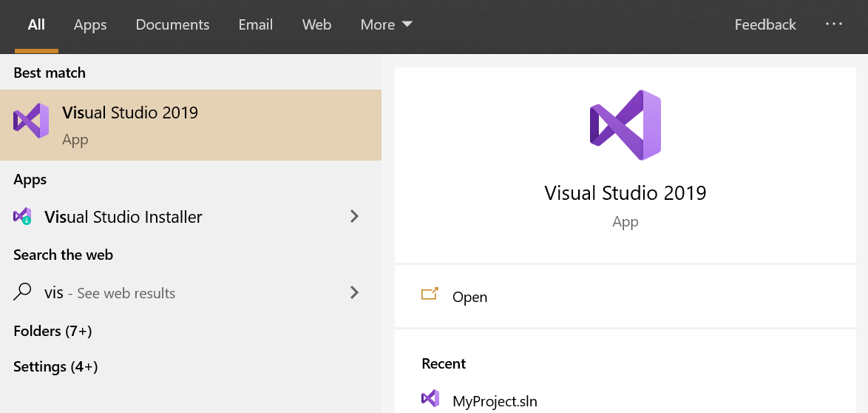Viewport: 868px width, 413px height.
Task: Click the magnifier icon beside vis web search
Action: click(x=23, y=292)
